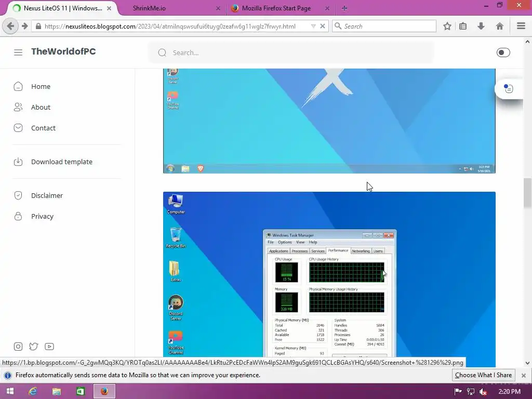
Task: Open File Explorer from taskbar
Action: pyautogui.click(x=56, y=392)
